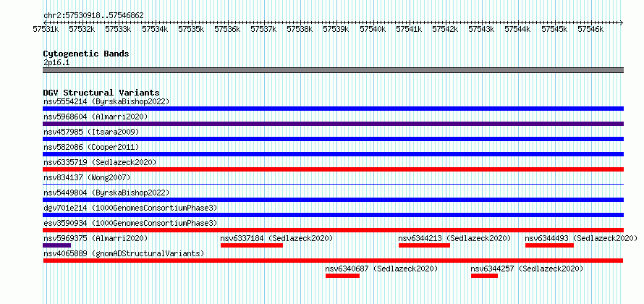Click the blue bar under dgv701e214
Screen dimensions: 644x304
(x=333, y=215)
